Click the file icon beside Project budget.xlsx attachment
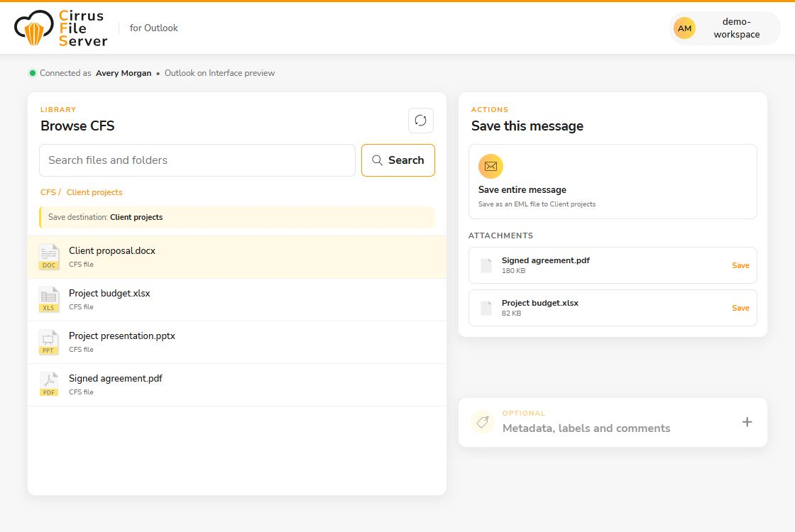Viewport: 795px width, 532px height. coord(486,308)
